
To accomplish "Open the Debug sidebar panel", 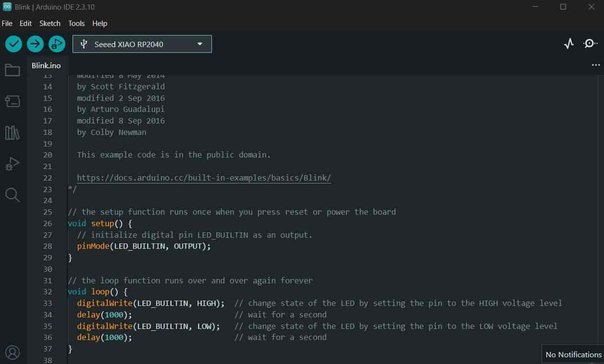I will (x=12, y=164).
